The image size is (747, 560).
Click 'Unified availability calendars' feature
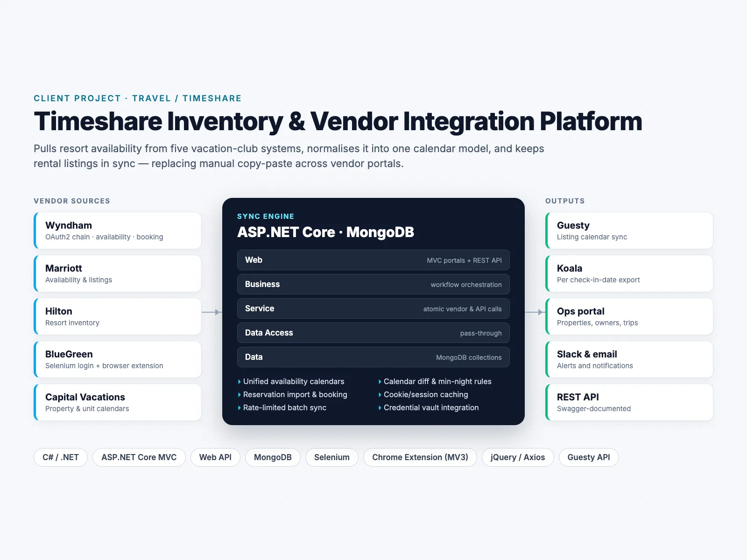pyautogui.click(x=291, y=381)
